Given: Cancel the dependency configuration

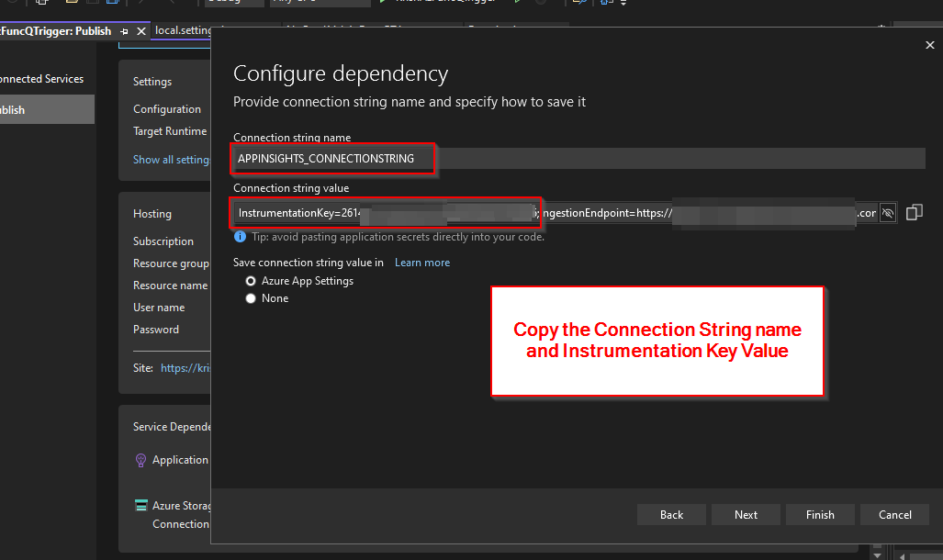Looking at the screenshot, I should click(x=894, y=514).
